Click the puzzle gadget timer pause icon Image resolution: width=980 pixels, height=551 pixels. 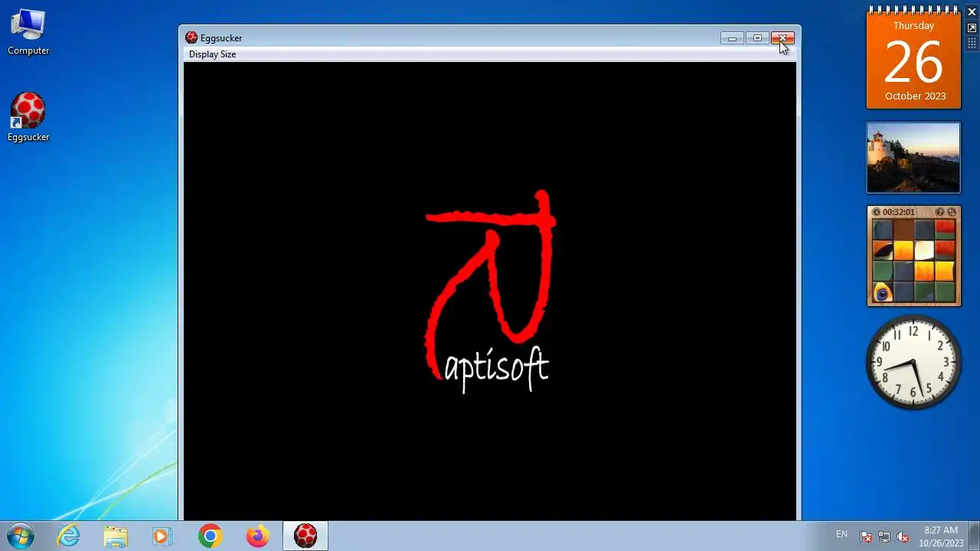point(876,212)
